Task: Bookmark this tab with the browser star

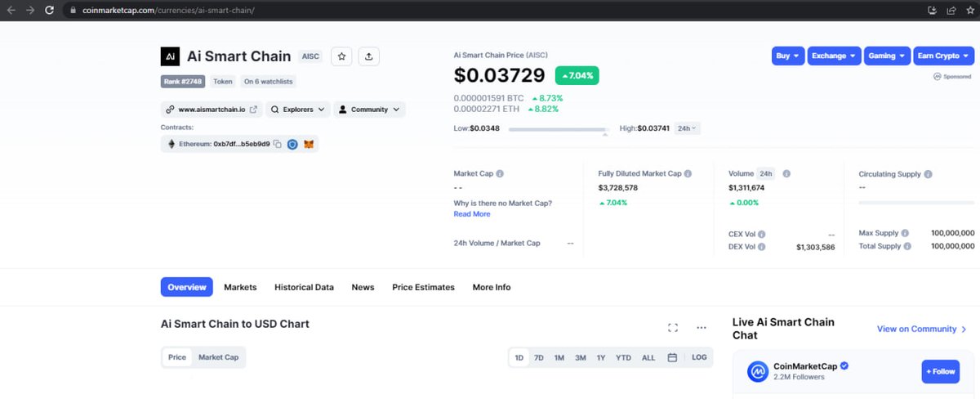Action: [x=969, y=10]
